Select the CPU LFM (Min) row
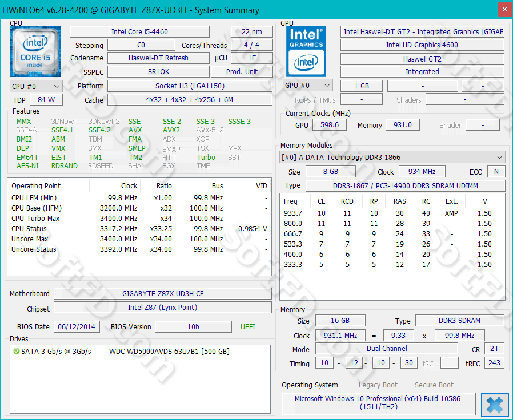This screenshot has height=420, width=513. click(139, 198)
